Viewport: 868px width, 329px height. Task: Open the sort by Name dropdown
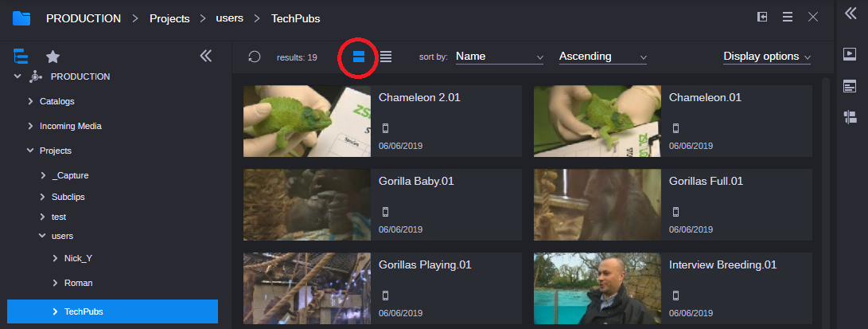499,57
